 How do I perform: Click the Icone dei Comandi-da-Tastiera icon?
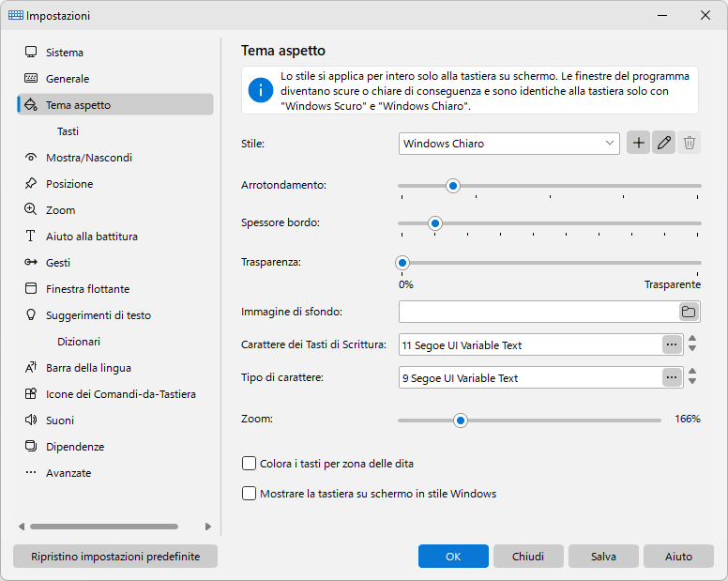(x=31, y=394)
